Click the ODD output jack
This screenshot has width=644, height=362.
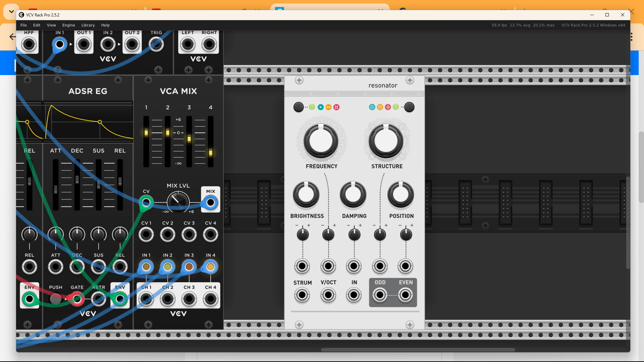[380, 295]
